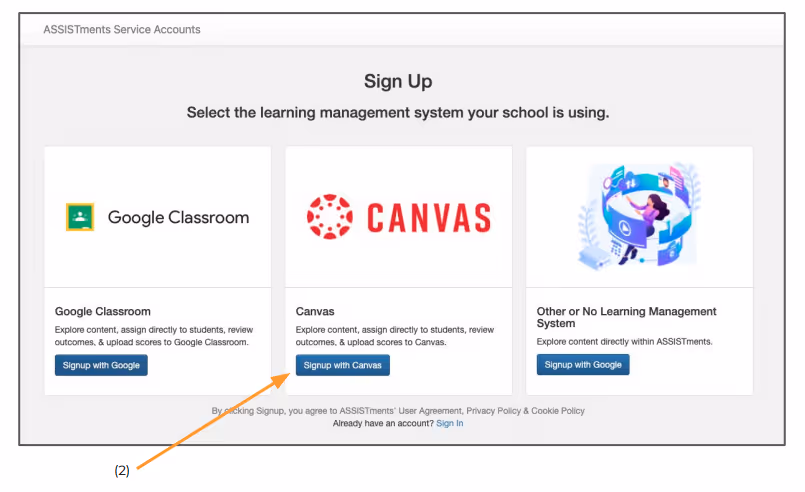
Task: Click the Signup with Canvas button
Action: [342, 365]
